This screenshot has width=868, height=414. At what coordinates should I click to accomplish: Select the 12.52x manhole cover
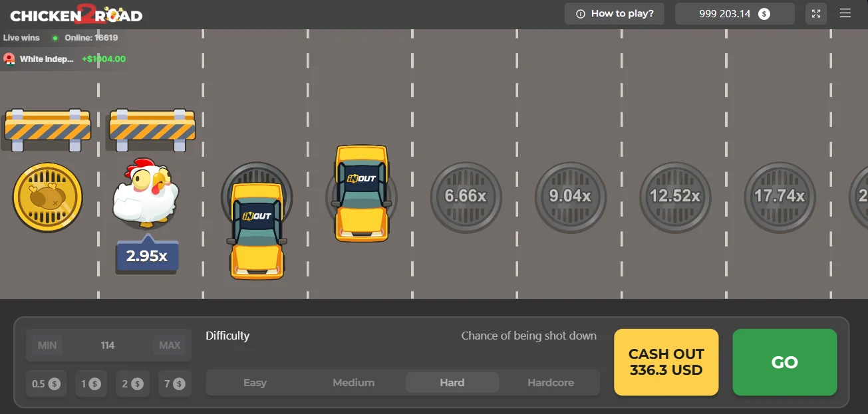(x=675, y=197)
